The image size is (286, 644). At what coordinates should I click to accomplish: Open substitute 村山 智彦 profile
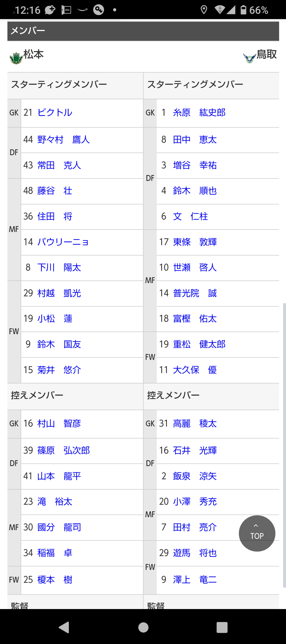59,423
